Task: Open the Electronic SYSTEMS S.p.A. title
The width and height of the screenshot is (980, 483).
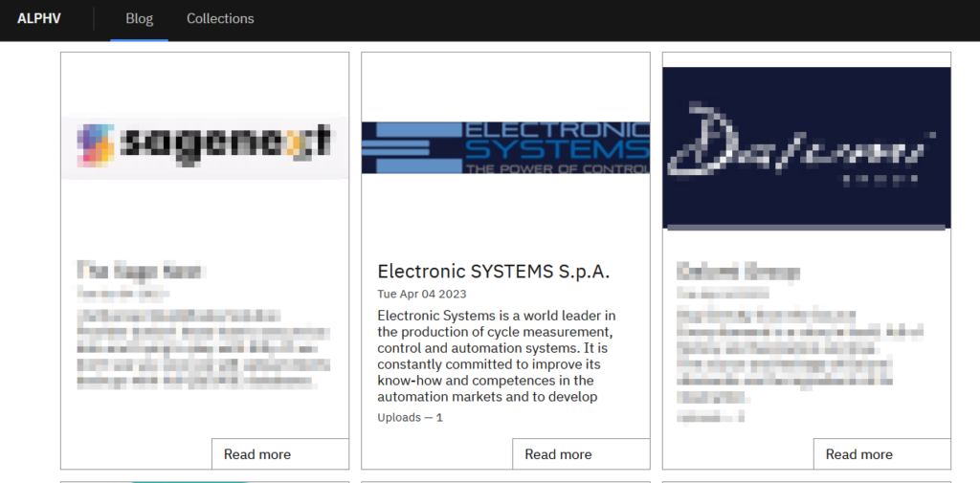Action: [x=493, y=271]
